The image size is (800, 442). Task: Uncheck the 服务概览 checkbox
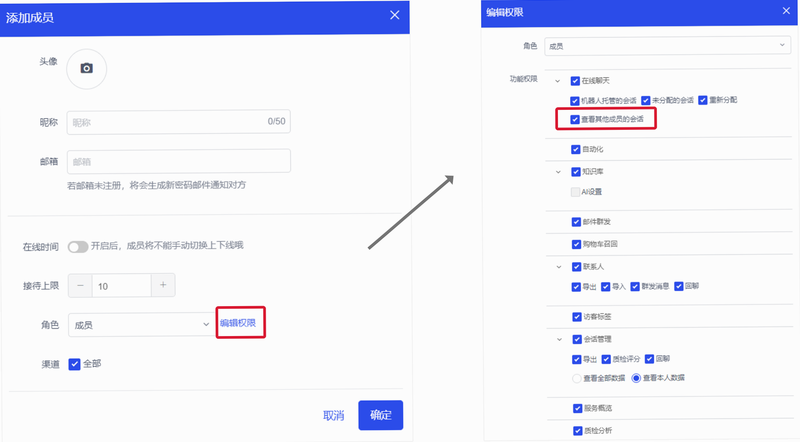[x=578, y=408]
